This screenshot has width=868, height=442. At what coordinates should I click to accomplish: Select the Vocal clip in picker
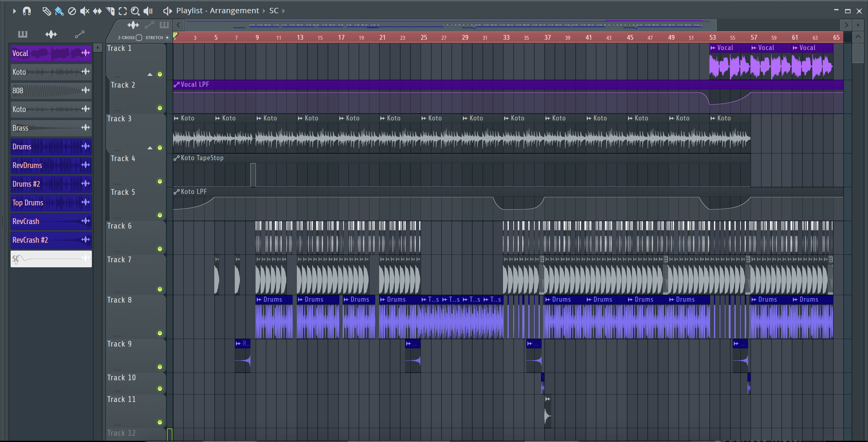(x=51, y=53)
